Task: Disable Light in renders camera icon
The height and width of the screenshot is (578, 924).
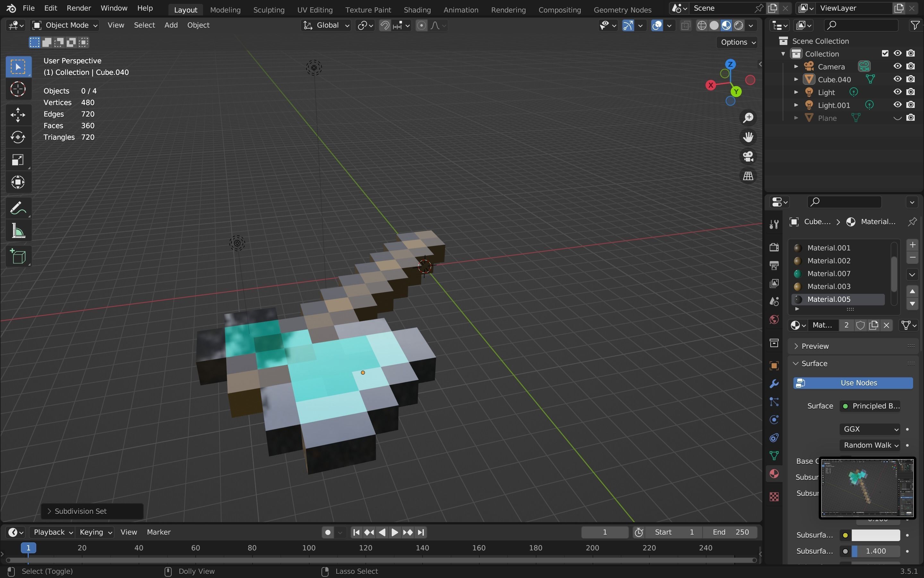Action: pyautogui.click(x=911, y=92)
